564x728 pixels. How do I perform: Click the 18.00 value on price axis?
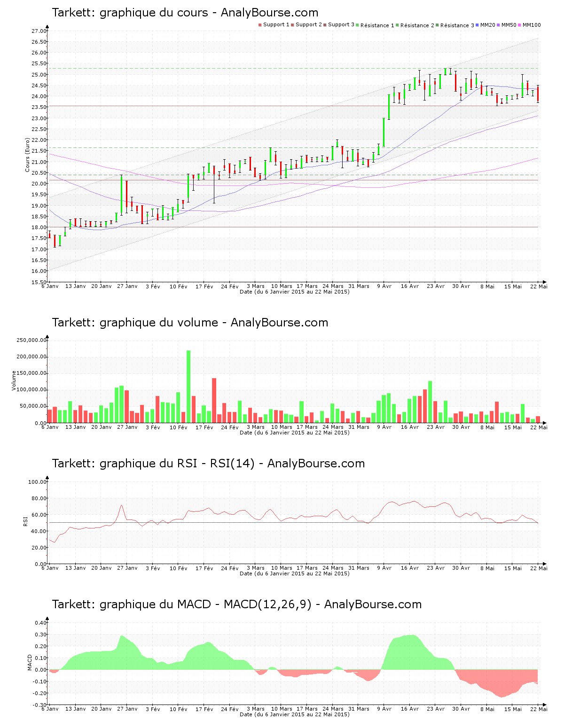click(x=39, y=228)
